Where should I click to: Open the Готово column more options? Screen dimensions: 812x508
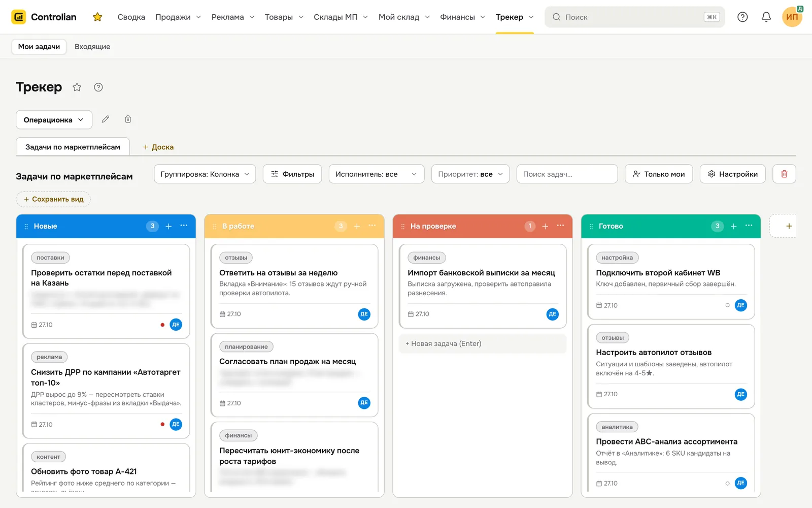coord(749,226)
